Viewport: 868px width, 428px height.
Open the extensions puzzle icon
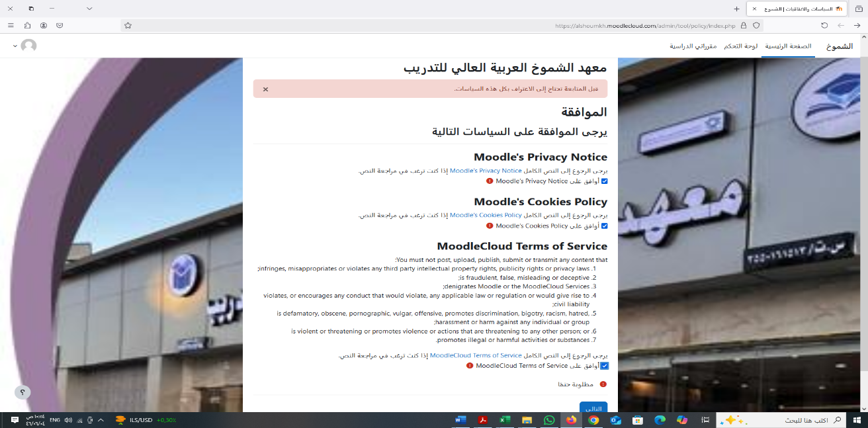(x=27, y=25)
